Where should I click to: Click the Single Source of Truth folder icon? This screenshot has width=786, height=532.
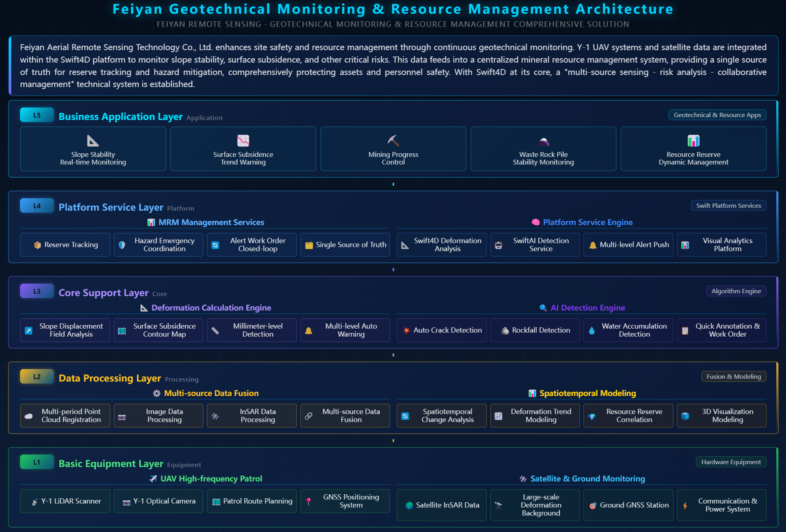[x=309, y=245]
